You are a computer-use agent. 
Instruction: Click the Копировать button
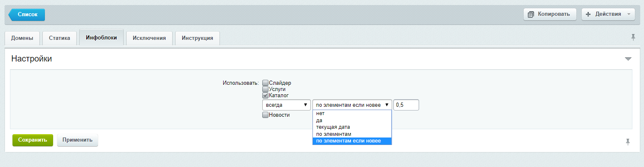point(550,14)
